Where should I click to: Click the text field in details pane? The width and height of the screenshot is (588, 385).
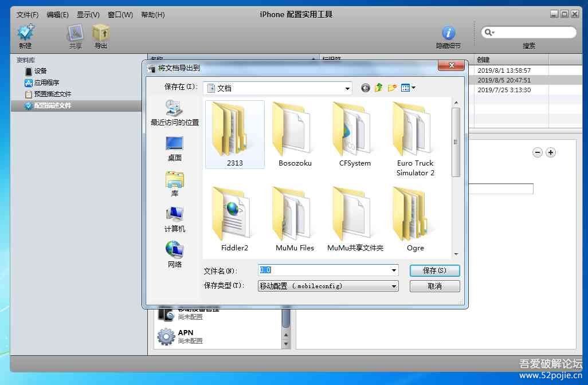click(501, 188)
